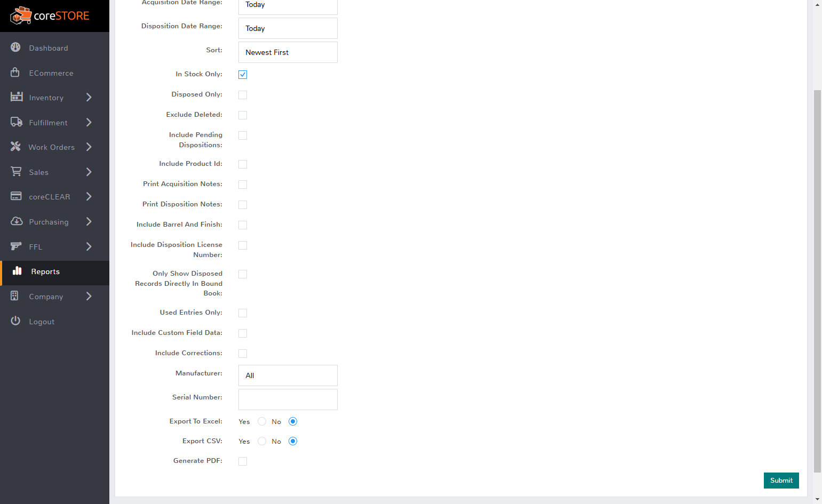Expand the Sales submenu chevron

(89, 172)
